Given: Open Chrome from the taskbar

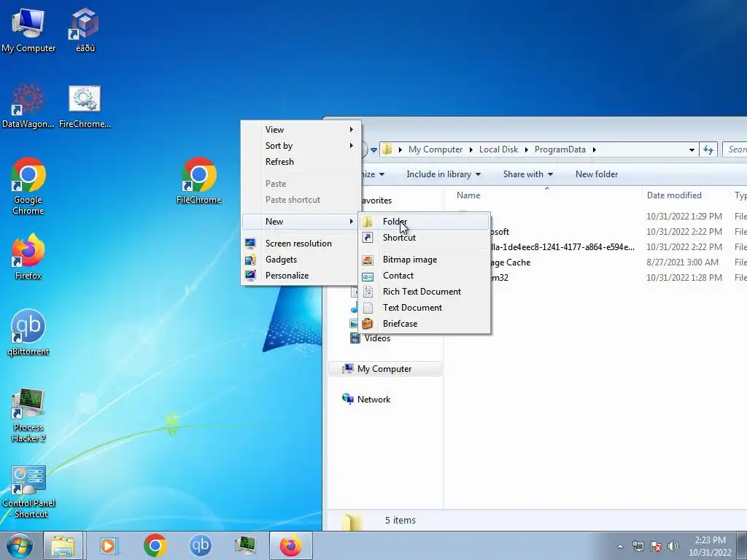Looking at the screenshot, I should (x=155, y=545).
